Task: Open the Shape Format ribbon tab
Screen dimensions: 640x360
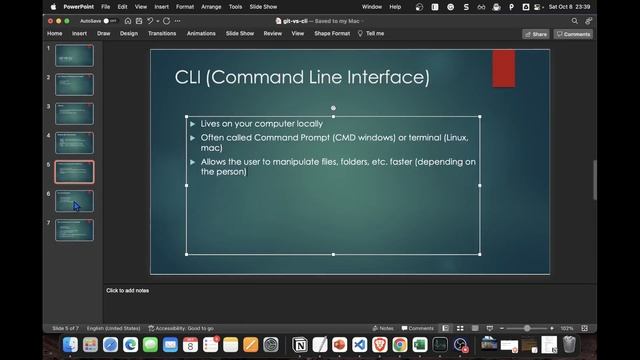Action: pos(332,33)
